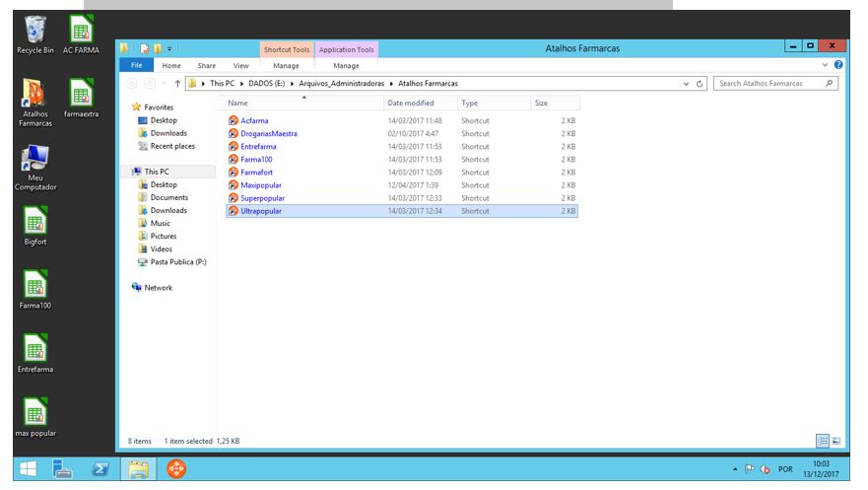Open Server Manager from the taskbar
The height and width of the screenshot is (490, 868).
(63, 469)
